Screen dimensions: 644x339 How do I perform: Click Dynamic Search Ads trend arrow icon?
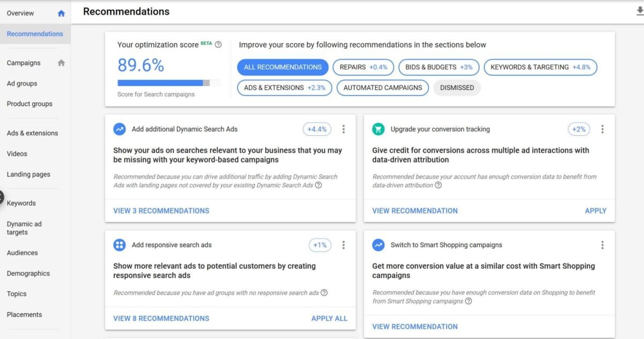point(119,129)
